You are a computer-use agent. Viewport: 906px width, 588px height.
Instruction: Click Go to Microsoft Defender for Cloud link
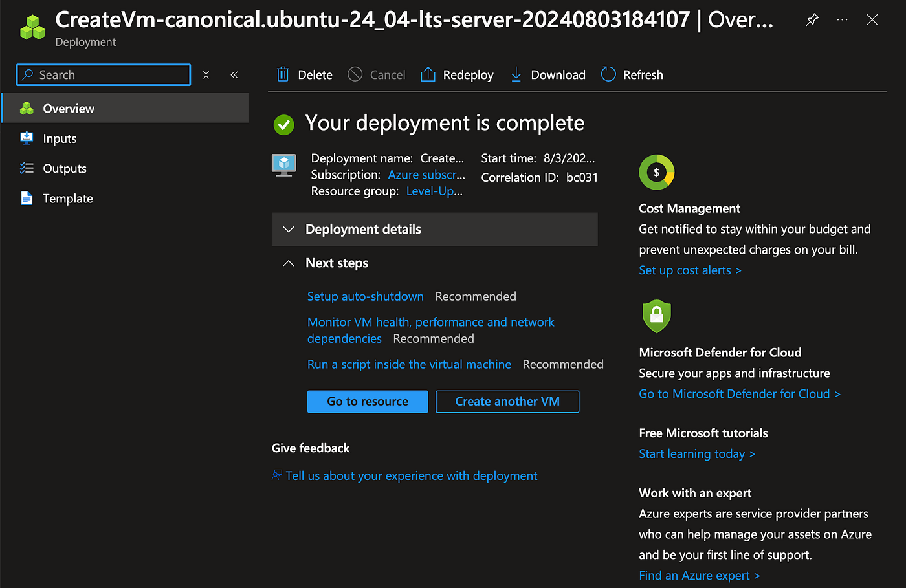tap(740, 394)
